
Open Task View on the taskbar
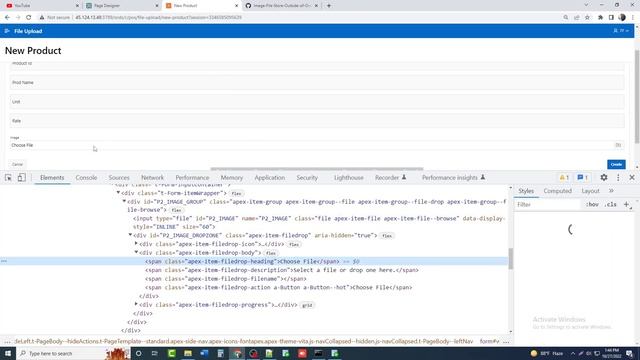pyautogui.click(x=155, y=353)
